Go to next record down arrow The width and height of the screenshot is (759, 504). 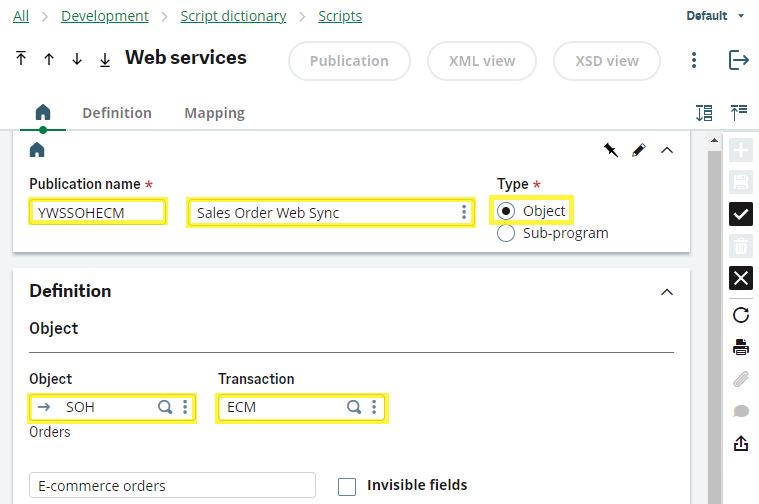(x=76, y=59)
